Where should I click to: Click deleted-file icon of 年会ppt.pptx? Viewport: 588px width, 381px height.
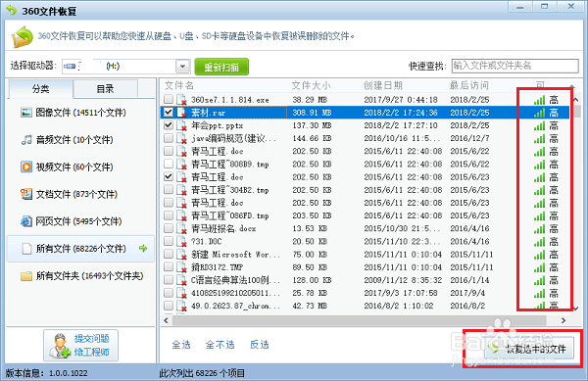[182, 125]
